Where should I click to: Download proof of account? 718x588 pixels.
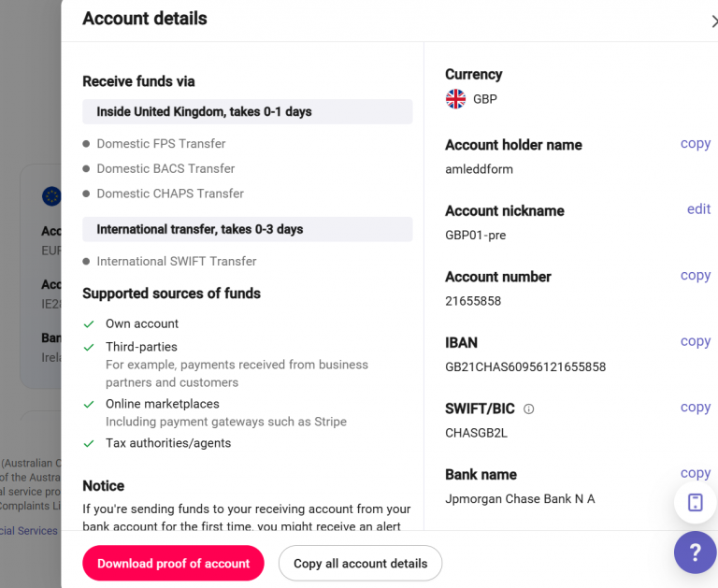(x=173, y=564)
